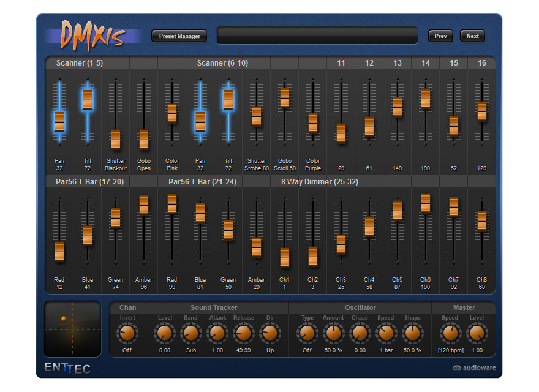
Task: Select the Par56 T-Bar (21-24) header
Action: pos(203,181)
